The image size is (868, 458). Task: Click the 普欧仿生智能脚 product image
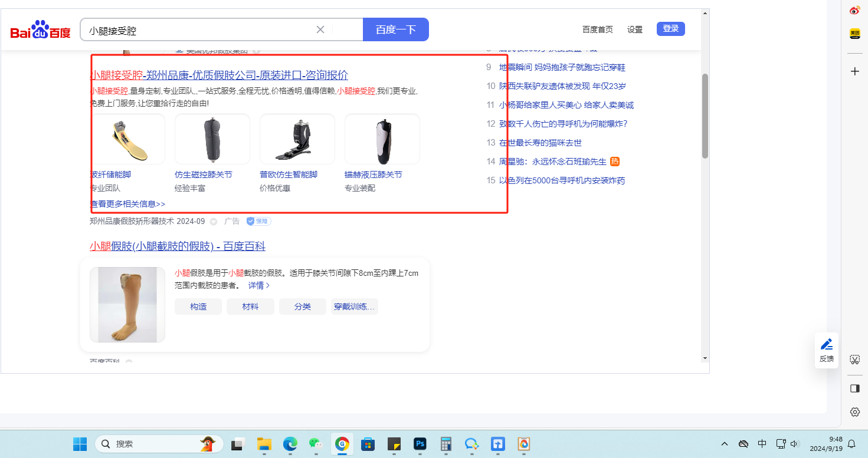coord(297,139)
